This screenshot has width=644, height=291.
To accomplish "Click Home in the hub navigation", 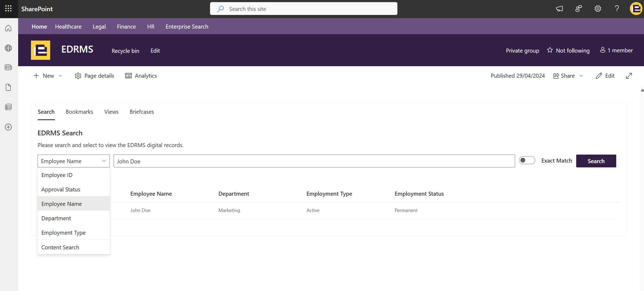I will [39, 27].
